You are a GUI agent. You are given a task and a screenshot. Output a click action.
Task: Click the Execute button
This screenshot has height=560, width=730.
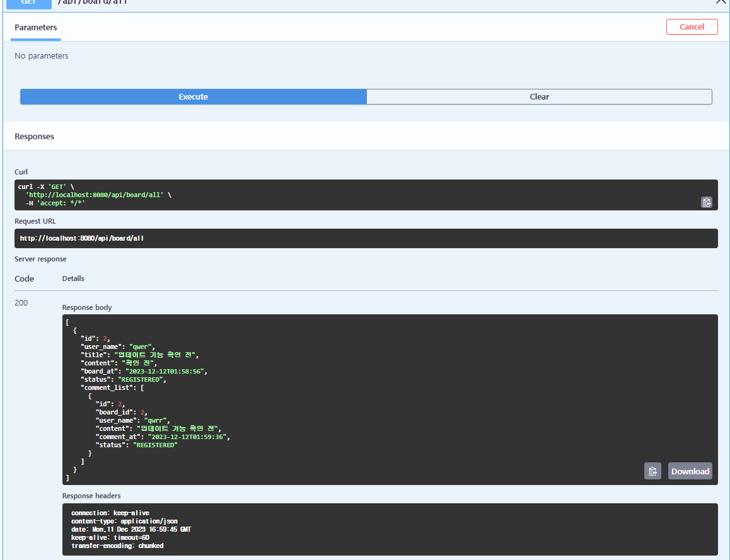pos(193,97)
